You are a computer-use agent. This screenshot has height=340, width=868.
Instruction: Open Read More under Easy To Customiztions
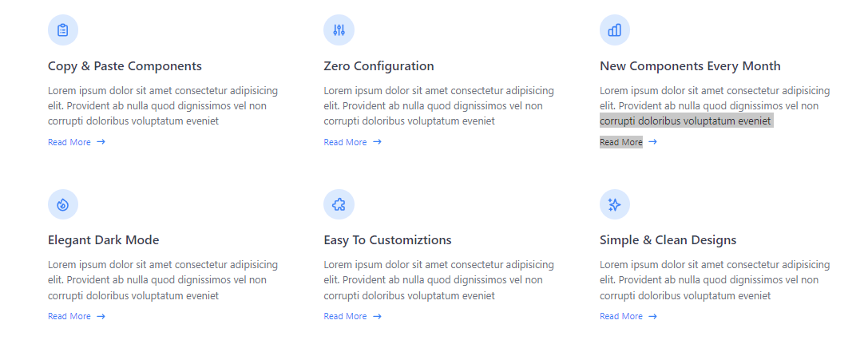[345, 316]
